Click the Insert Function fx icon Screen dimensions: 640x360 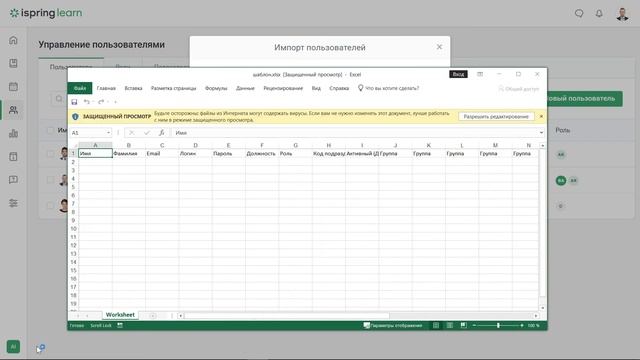tap(162, 133)
